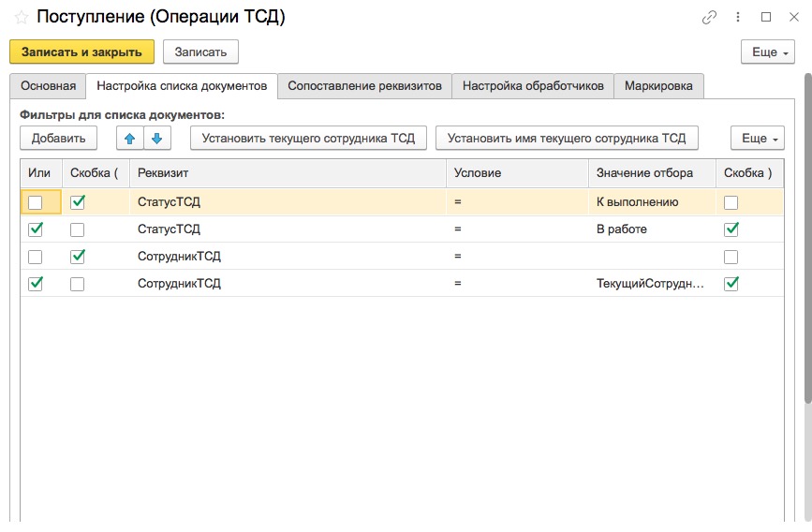Open the Маркировка tab
This screenshot has height=532, width=812.
pos(658,86)
